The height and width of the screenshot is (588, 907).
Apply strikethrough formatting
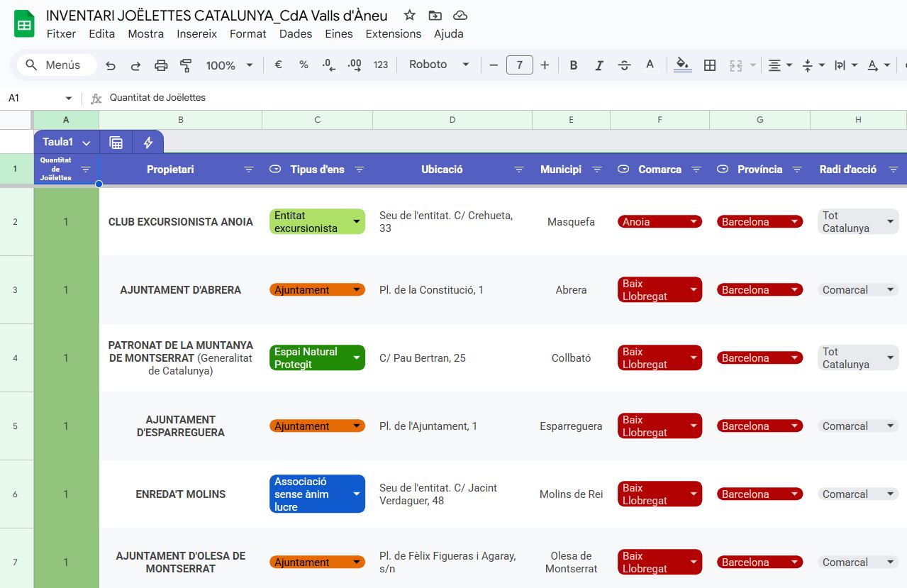(624, 65)
